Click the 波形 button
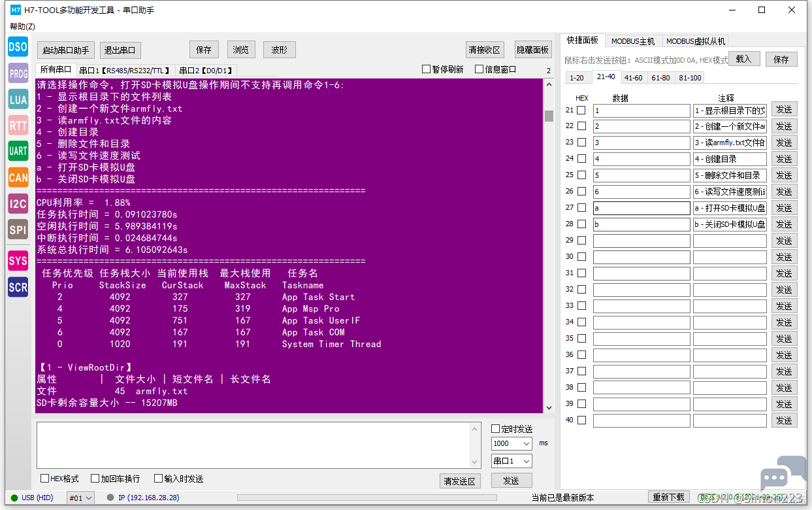The height and width of the screenshot is (510, 812). [x=280, y=50]
